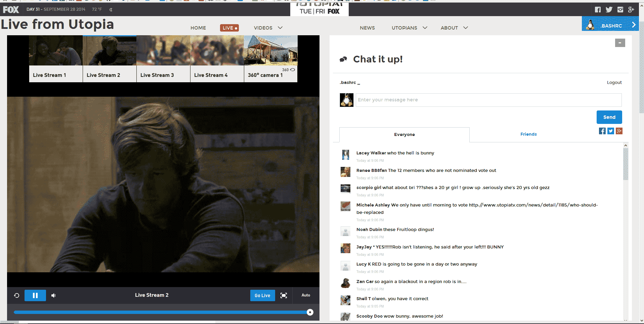The width and height of the screenshot is (644, 324).
Task: Switch to the Everyone chat tab
Action: tap(404, 135)
